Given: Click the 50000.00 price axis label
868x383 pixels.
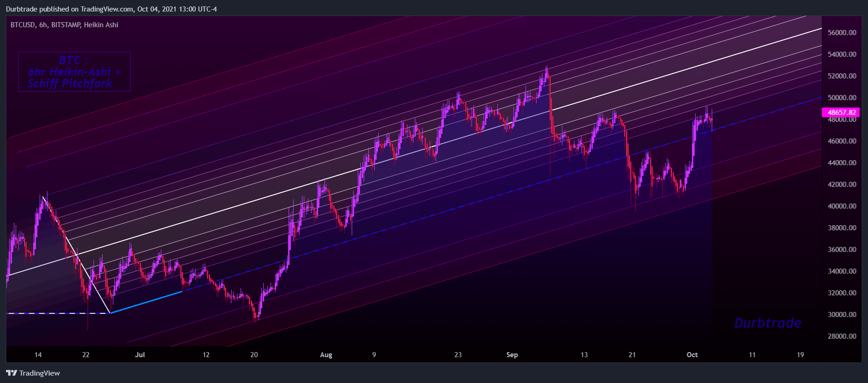Looking at the screenshot, I should pos(842,98).
